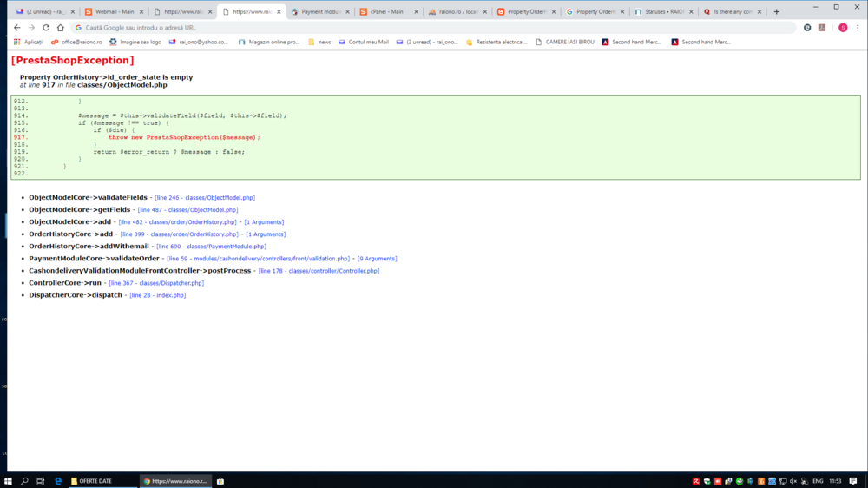Screen dimensions: 868x488
Task: Reload the page with the refresh icon
Action: coord(46,28)
